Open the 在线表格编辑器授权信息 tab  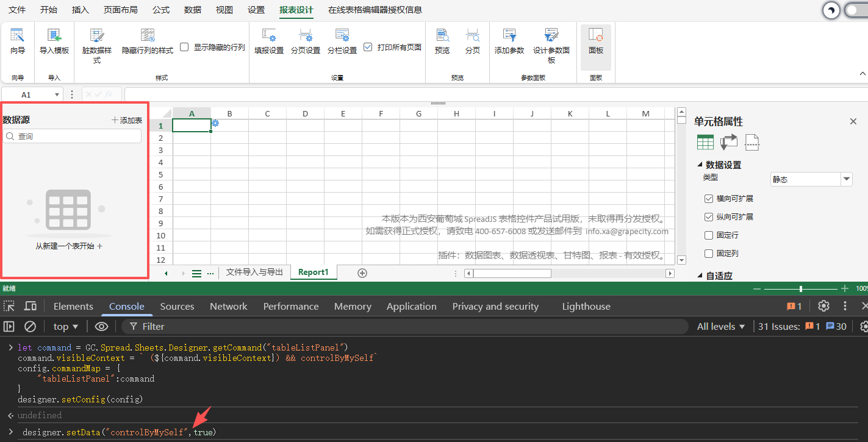click(x=375, y=10)
